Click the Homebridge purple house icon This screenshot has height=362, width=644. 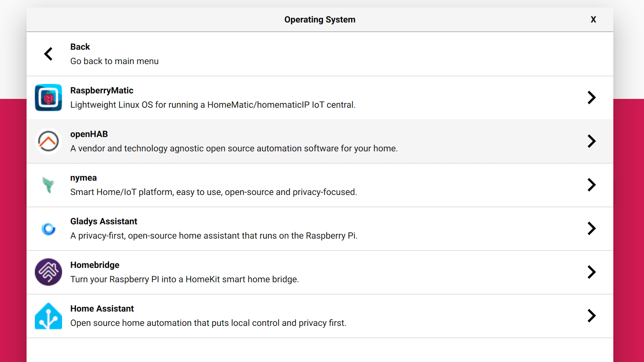[48, 272]
